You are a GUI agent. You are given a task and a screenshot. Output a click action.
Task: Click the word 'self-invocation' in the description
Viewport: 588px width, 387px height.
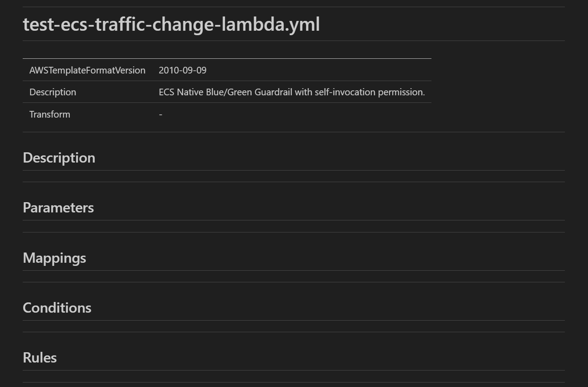(345, 92)
